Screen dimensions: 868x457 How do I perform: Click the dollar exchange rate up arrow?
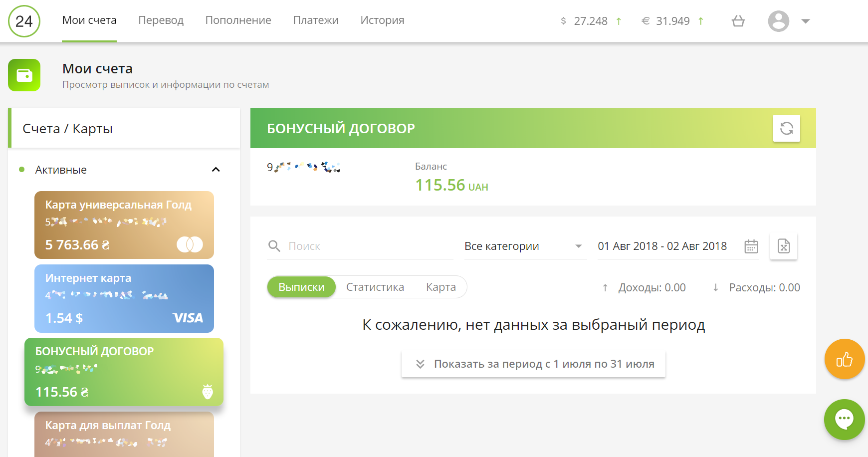click(x=619, y=21)
